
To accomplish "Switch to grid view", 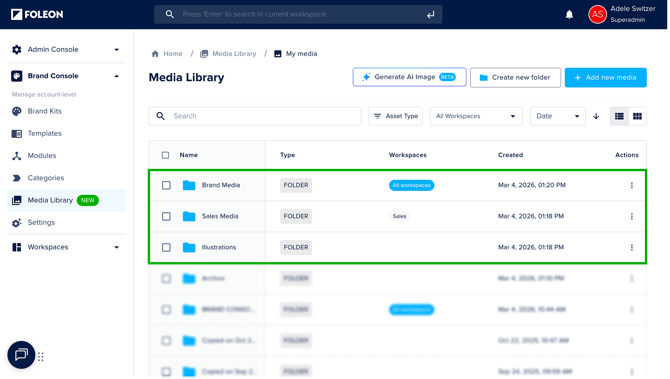I will coord(637,116).
